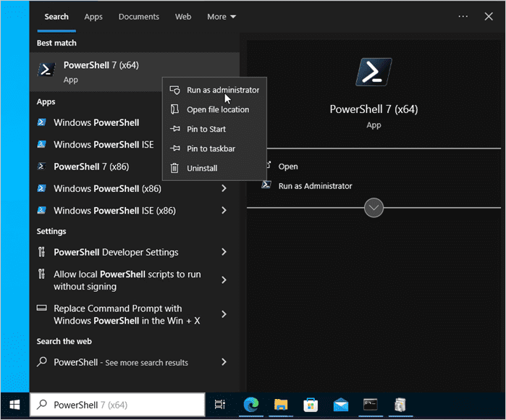506x420 pixels.
Task: Click the pin icon beside Pin to Start
Action: [174, 129]
